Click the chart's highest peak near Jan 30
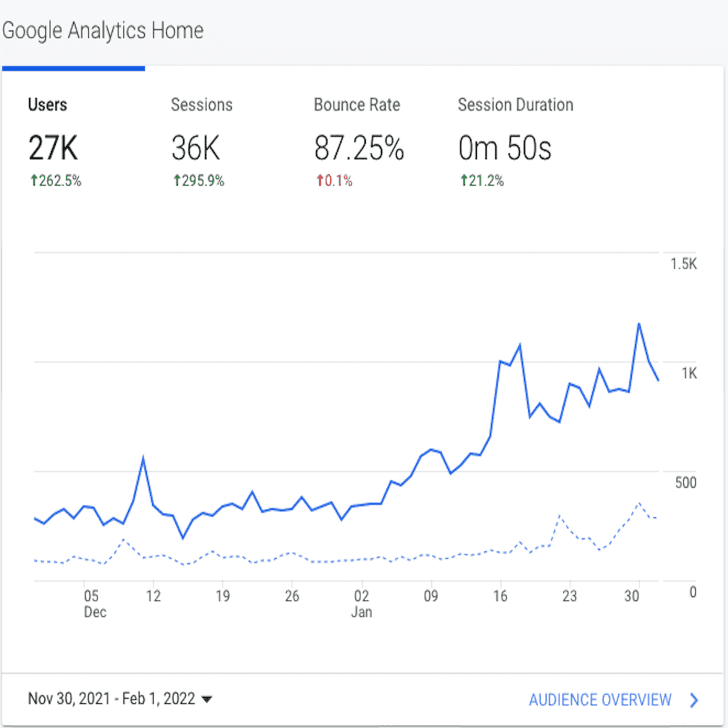The image size is (728, 728). point(639,324)
